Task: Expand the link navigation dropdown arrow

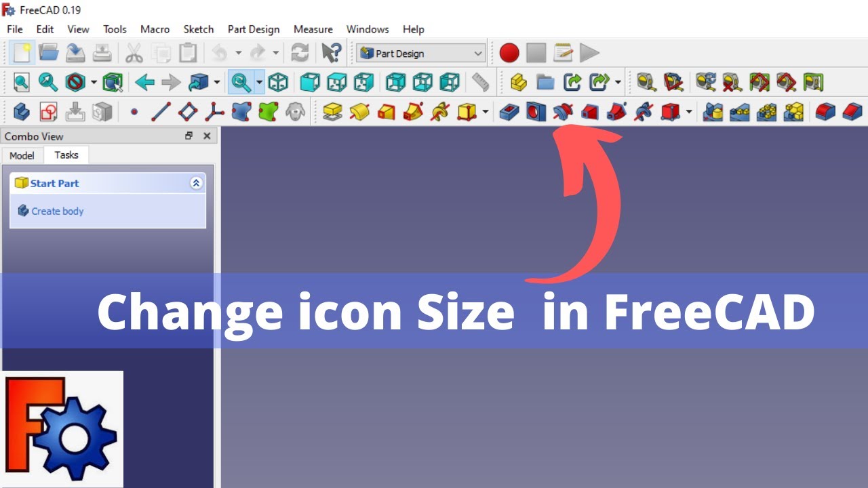Action: pyautogui.click(x=217, y=83)
